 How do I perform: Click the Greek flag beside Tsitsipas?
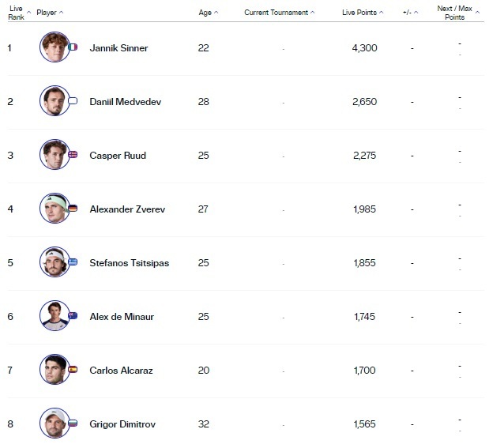(73, 262)
